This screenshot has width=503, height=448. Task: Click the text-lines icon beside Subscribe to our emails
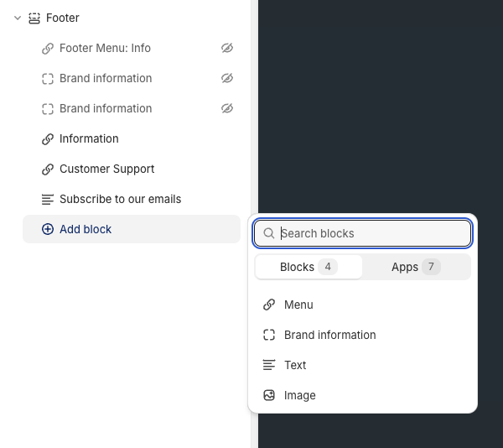point(48,200)
